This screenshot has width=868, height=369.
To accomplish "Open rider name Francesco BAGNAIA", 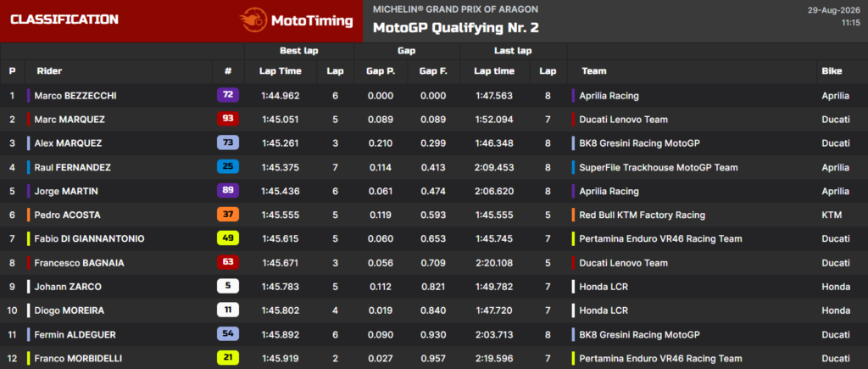I will coord(79,263).
